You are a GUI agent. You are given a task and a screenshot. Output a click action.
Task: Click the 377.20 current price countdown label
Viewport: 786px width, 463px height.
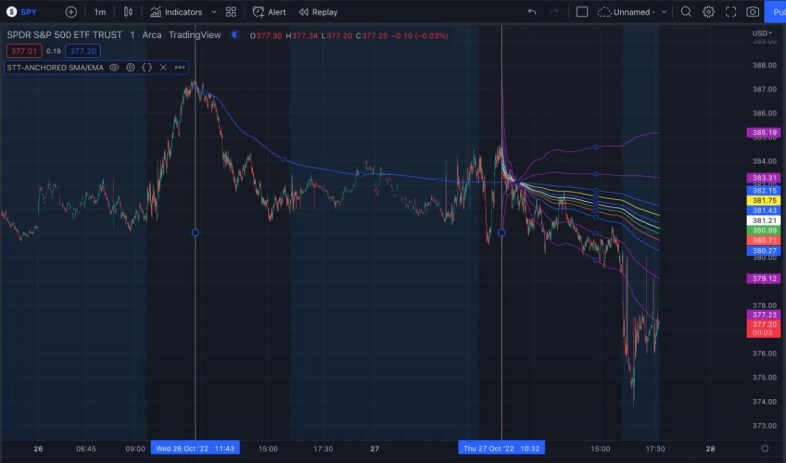(x=764, y=329)
